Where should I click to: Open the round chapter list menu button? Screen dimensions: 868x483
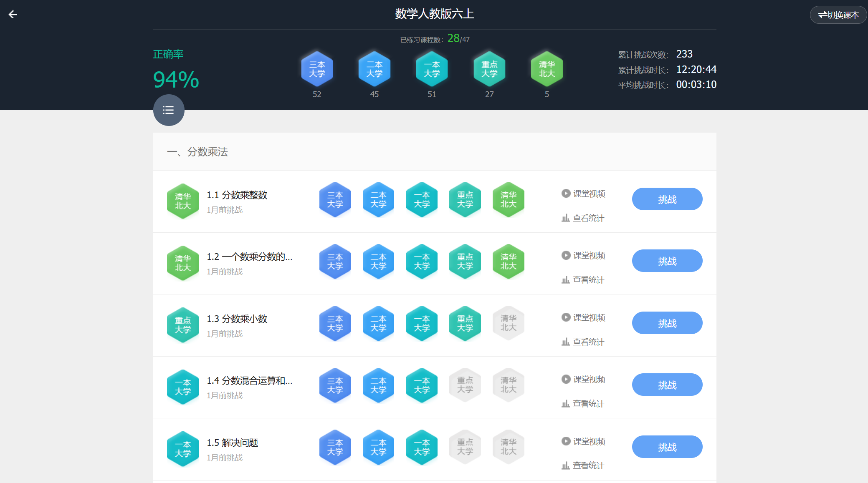(x=169, y=110)
